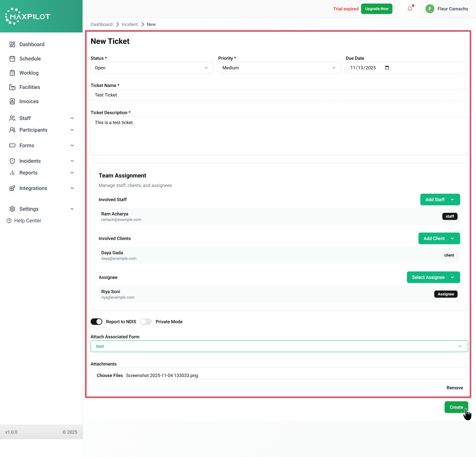Click the Create button
476x457 pixels.
456,407
